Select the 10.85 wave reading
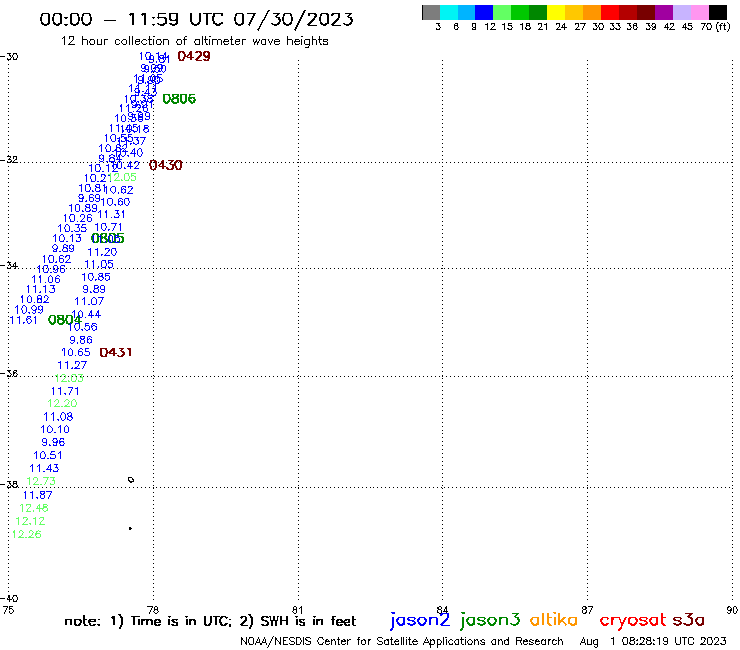740x650 pixels. (x=96, y=277)
